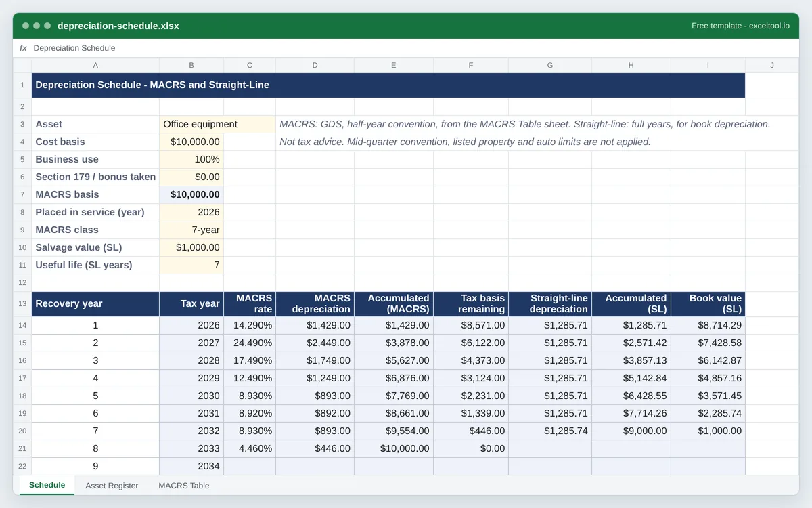
Task: Click the Free template - exceltool.io text
Action: click(x=740, y=26)
